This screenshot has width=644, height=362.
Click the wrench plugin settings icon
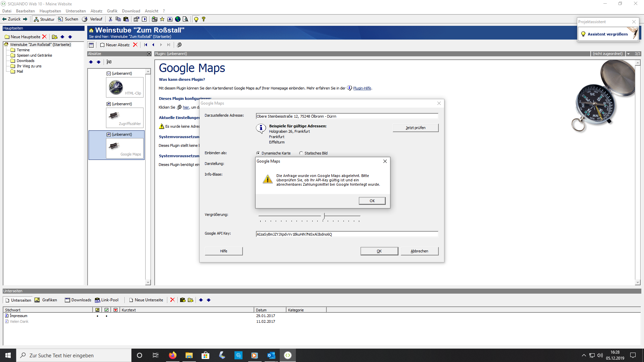tap(179, 45)
